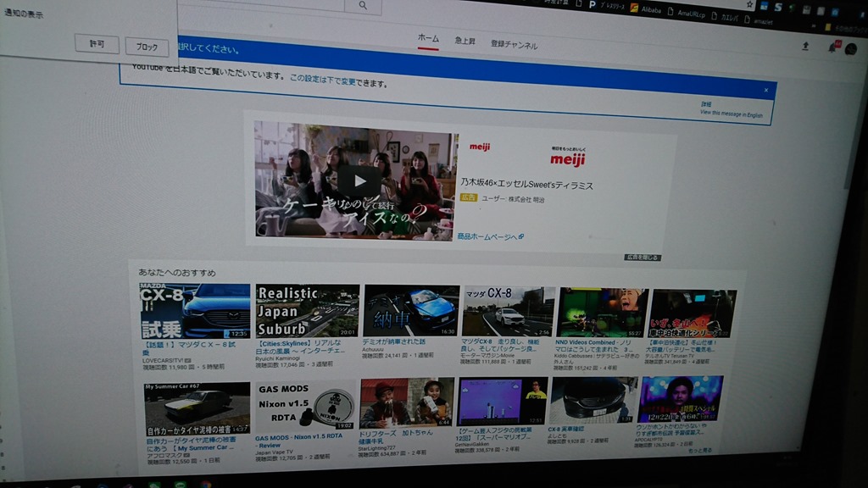This screenshot has width=868, height=488.
Task: Click the ブロック button in notification prompt
Action: [x=147, y=47]
